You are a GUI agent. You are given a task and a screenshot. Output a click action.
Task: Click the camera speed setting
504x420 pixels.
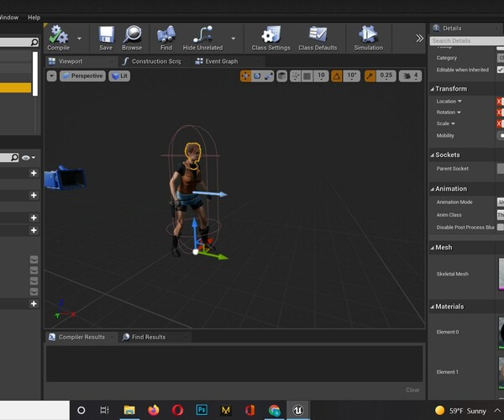(410, 76)
